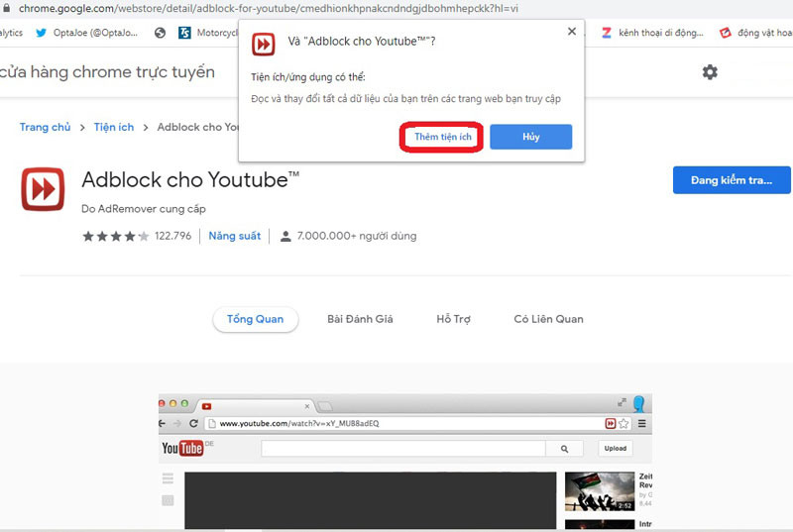Open "động vật hoang" bookmark
Image resolution: width=793 pixels, height=532 pixels.
[x=755, y=33]
